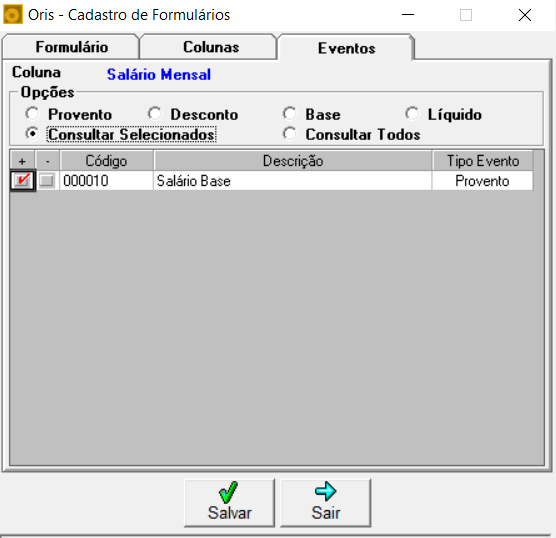Viewport: 556px width, 538px height.
Task: Click the Descrição column header
Action: point(293,161)
